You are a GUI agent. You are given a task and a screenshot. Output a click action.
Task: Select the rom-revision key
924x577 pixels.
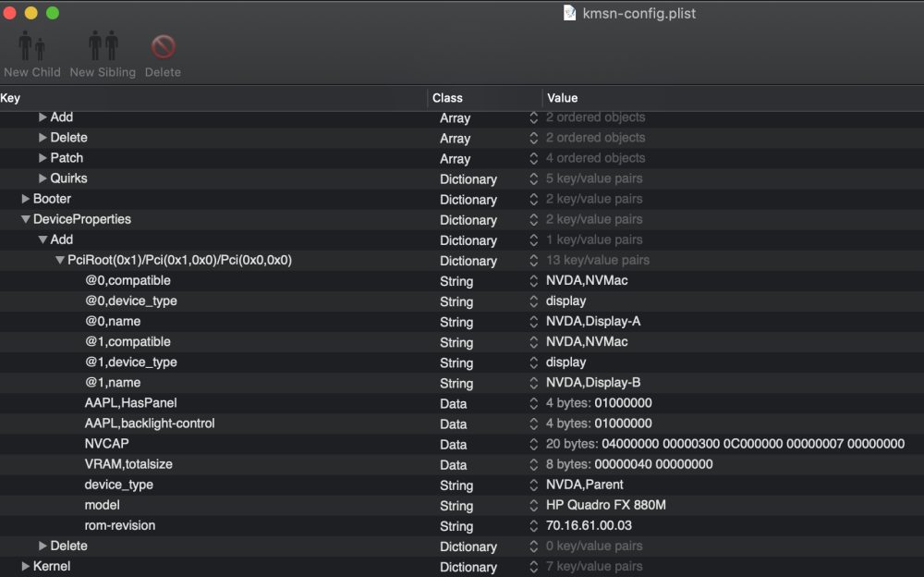120,525
